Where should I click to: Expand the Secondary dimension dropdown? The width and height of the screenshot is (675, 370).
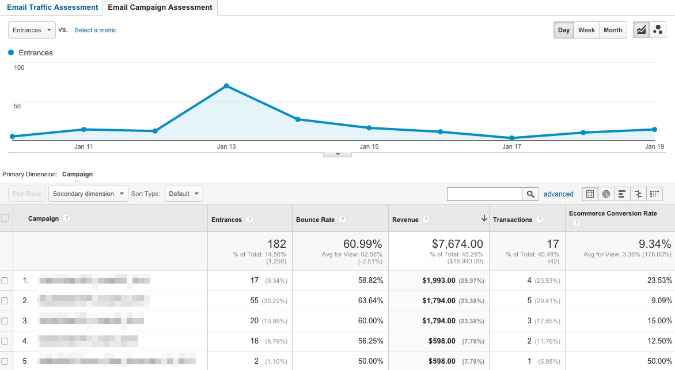point(88,194)
